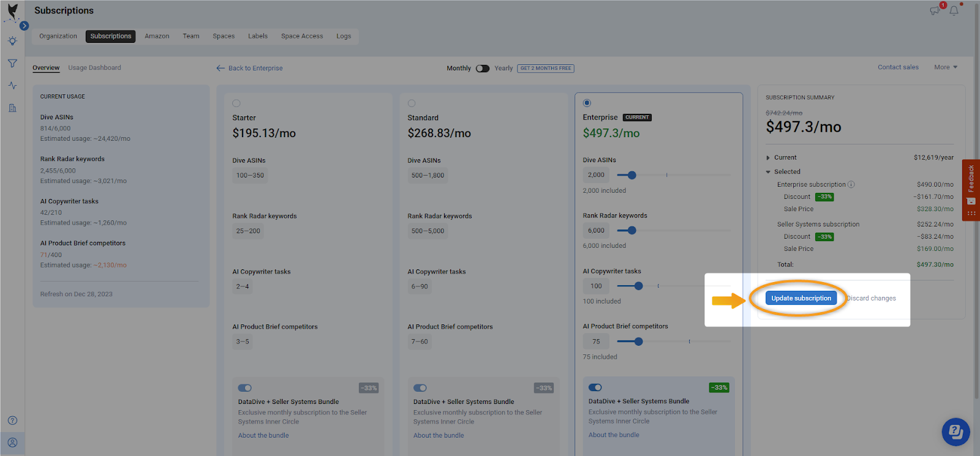Select the Enterprise plan radio button
This screenshot has width=980, height=456.
[587, 103]
